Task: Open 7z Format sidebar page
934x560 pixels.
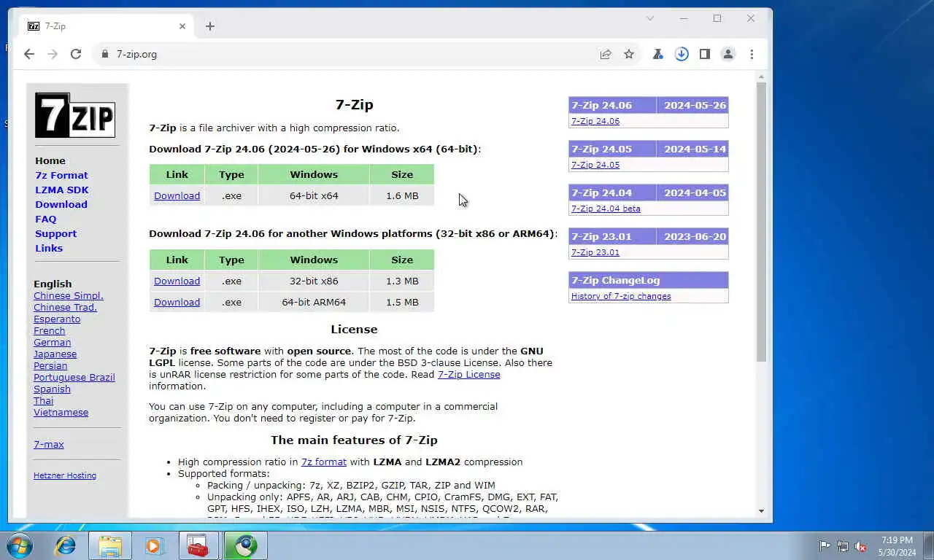Action: point(61,175)
